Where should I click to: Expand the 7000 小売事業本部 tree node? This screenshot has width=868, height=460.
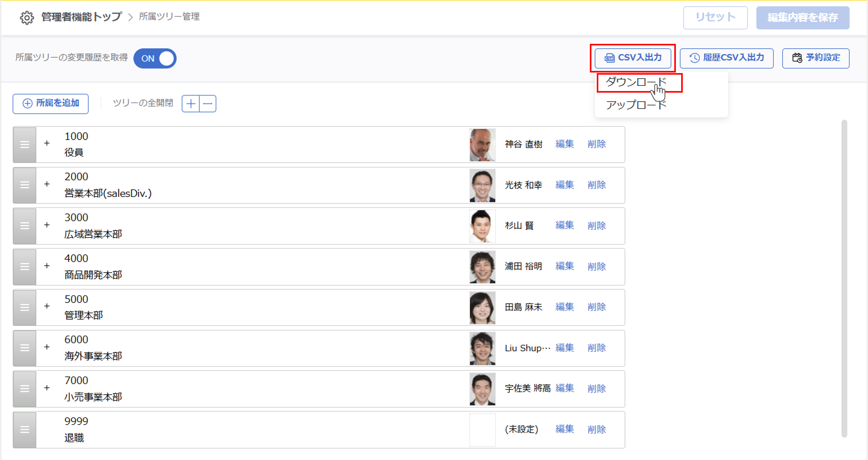(47, 388)
